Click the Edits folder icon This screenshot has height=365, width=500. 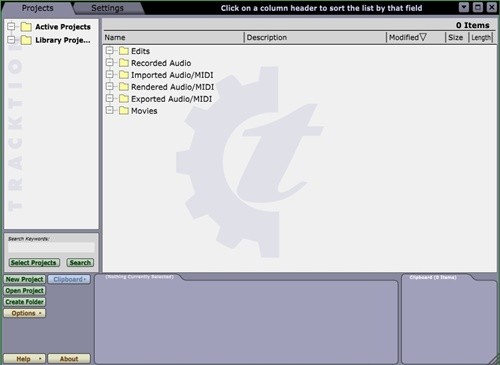pos(124,51)
